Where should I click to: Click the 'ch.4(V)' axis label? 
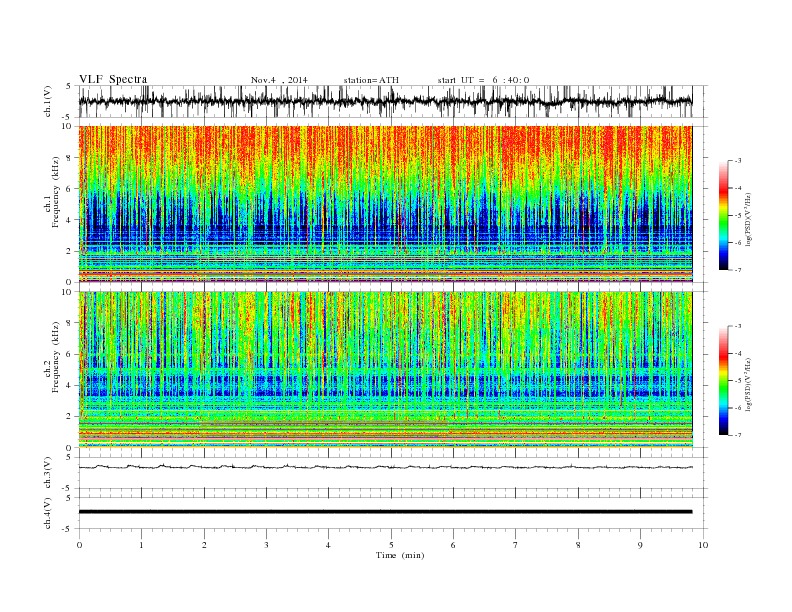click(x=48, y=513)
